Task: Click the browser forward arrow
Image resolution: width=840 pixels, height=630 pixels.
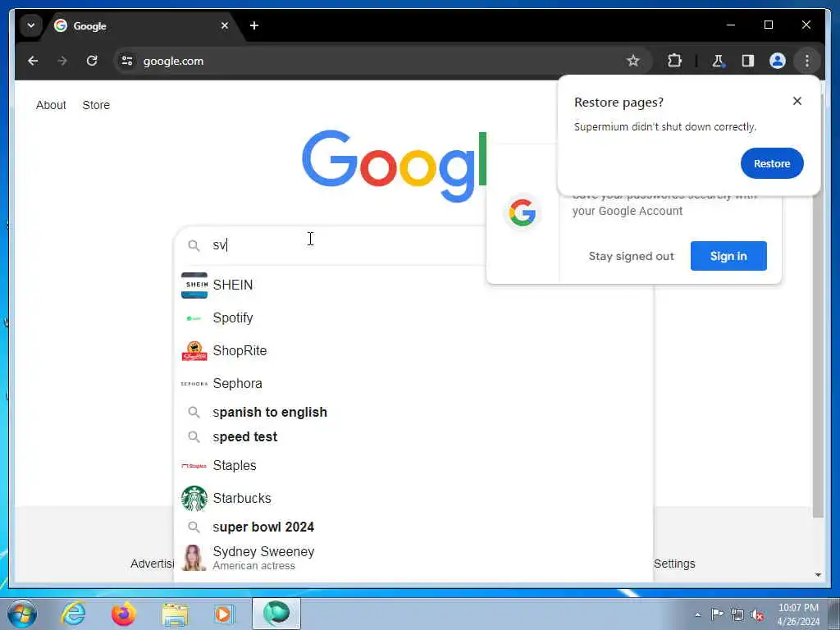Action: (x=62, y=61)
